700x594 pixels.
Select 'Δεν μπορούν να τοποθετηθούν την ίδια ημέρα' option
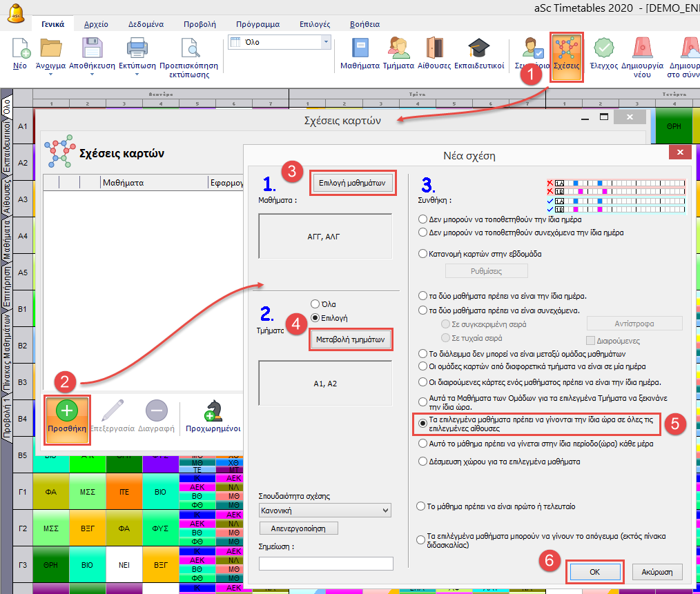pyautogui.click(x=423, y=219)
